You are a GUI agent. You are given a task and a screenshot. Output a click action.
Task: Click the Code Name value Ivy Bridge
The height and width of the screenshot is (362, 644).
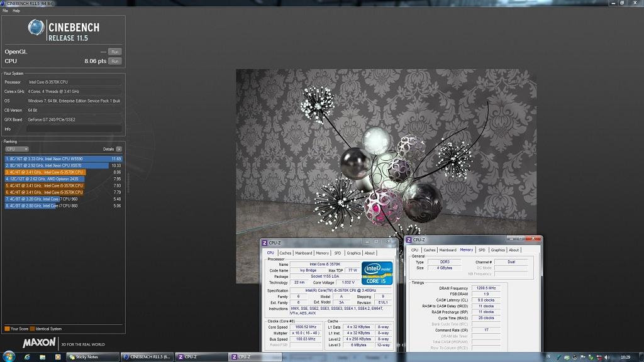point(308,270)
